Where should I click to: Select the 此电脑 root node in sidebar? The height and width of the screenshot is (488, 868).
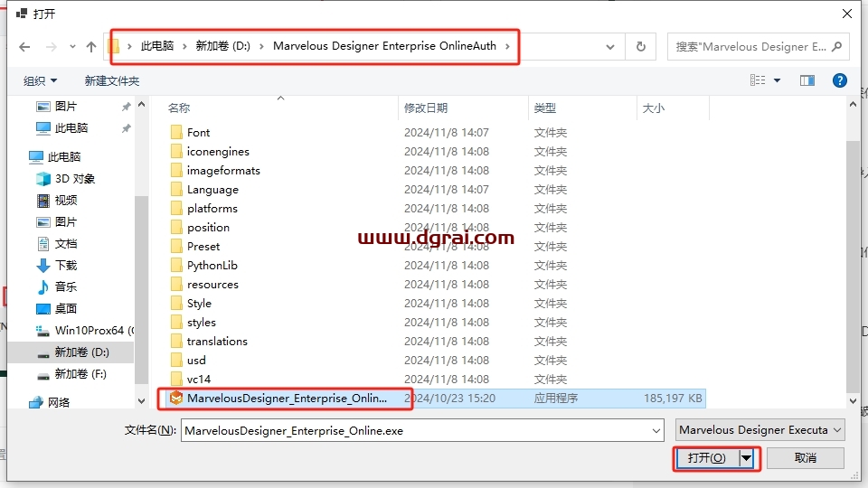click(x=63, y=157)
